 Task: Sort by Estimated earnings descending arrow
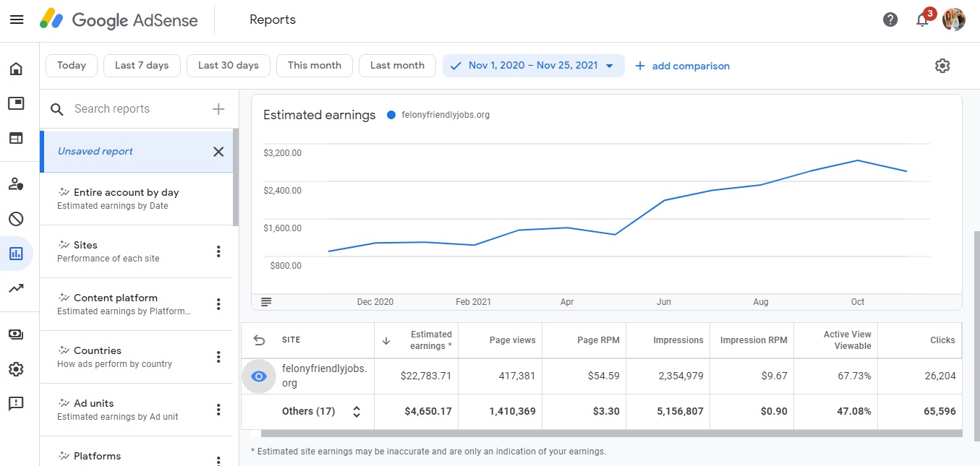(386, 341)
